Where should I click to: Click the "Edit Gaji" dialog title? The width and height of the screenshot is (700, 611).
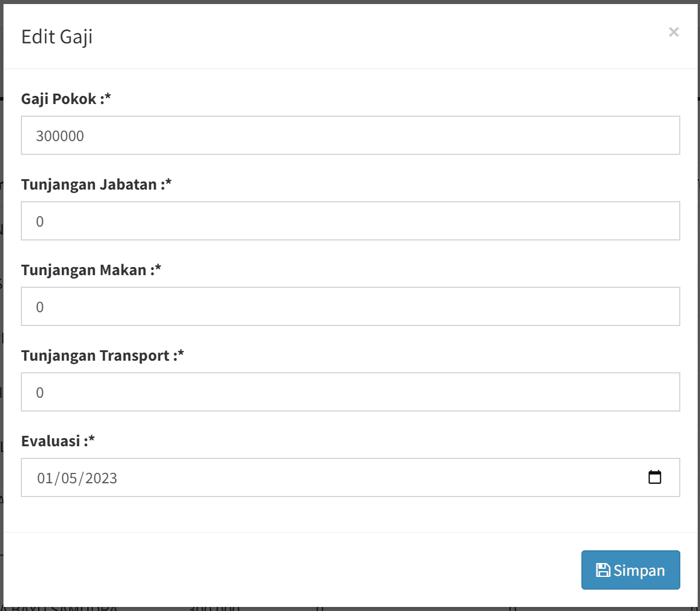[57, 37]
